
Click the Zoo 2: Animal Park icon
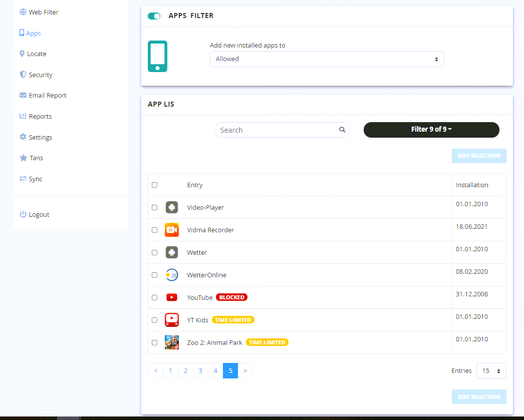click(x=172, y=342)
